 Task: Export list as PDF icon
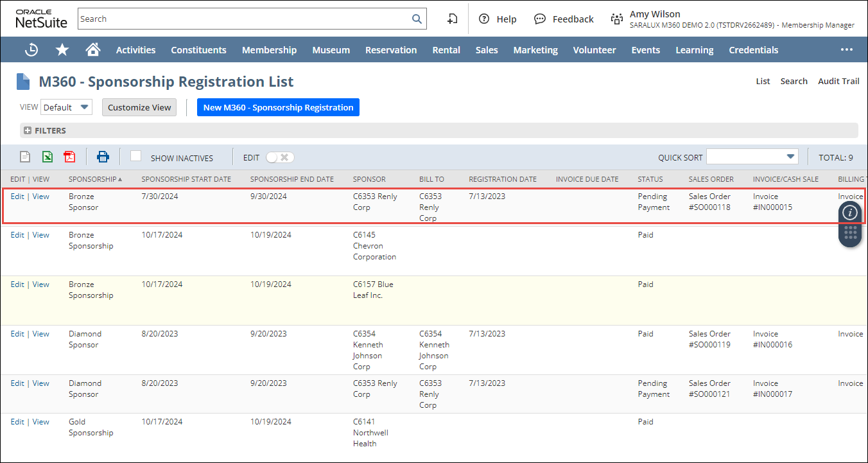[69, 157]
